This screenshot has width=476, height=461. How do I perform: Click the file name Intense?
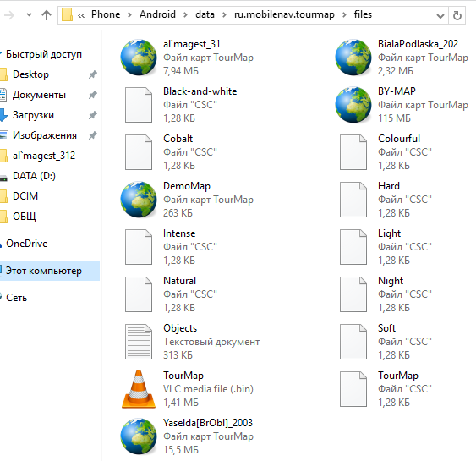pos(179,233)
